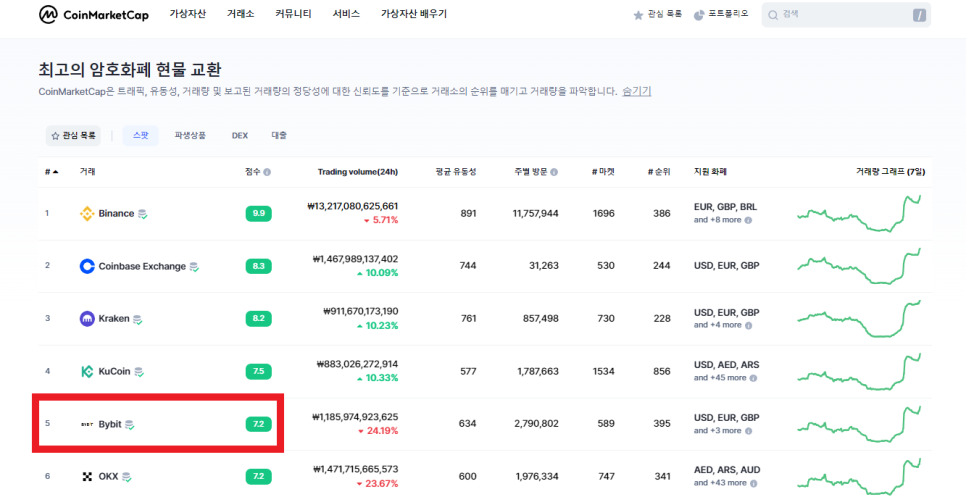Click the ₩1,185,974,923,625 Bybit volume
The image size is (966, 497).
point(355,417)
